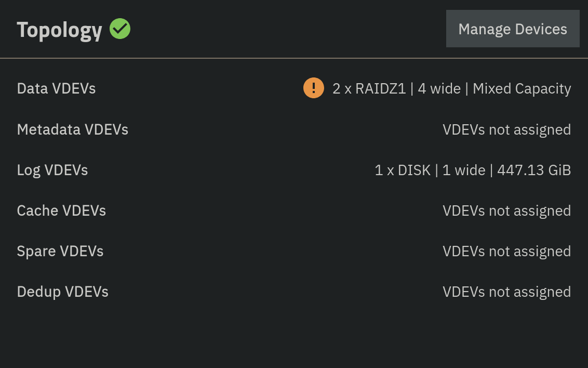Viewport: 588px width, 368px height.
Task: Click the Cache VDEVs label
Action: click(x=61, y=210)
